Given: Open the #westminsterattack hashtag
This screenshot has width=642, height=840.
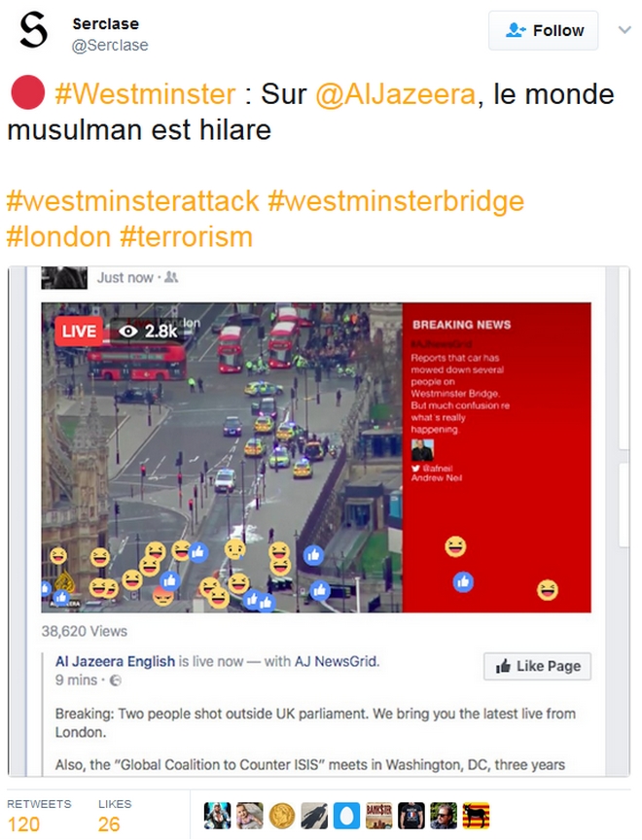Looking at the screenshot, I should (x=132, y=201).
